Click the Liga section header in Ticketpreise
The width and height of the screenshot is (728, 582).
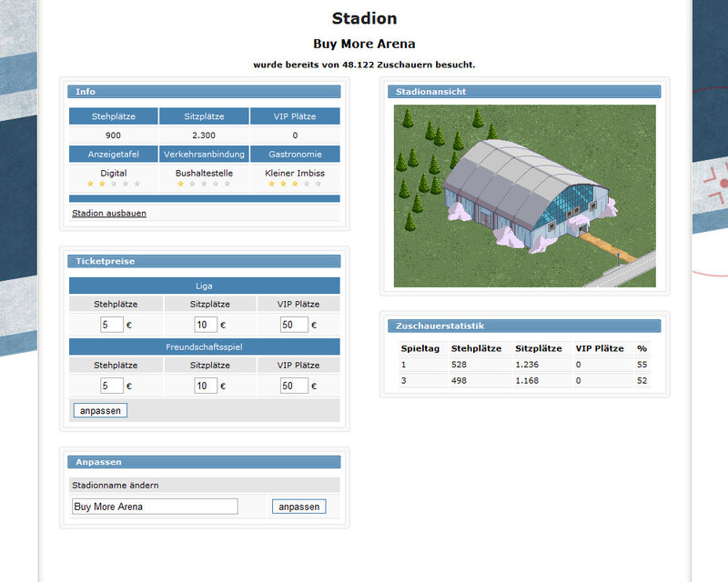(x=204, y=286)
